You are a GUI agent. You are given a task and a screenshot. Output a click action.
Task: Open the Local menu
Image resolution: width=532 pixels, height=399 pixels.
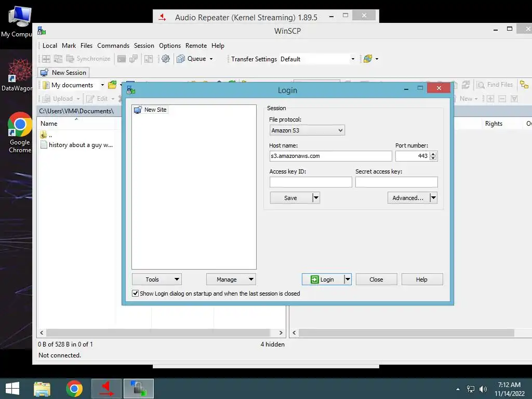point(50,46)
